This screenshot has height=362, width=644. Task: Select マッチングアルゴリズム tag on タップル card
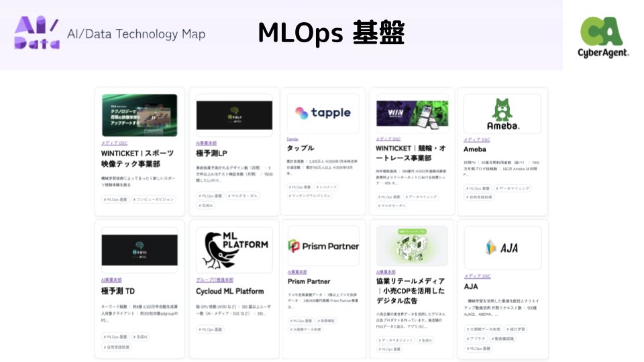311,196
